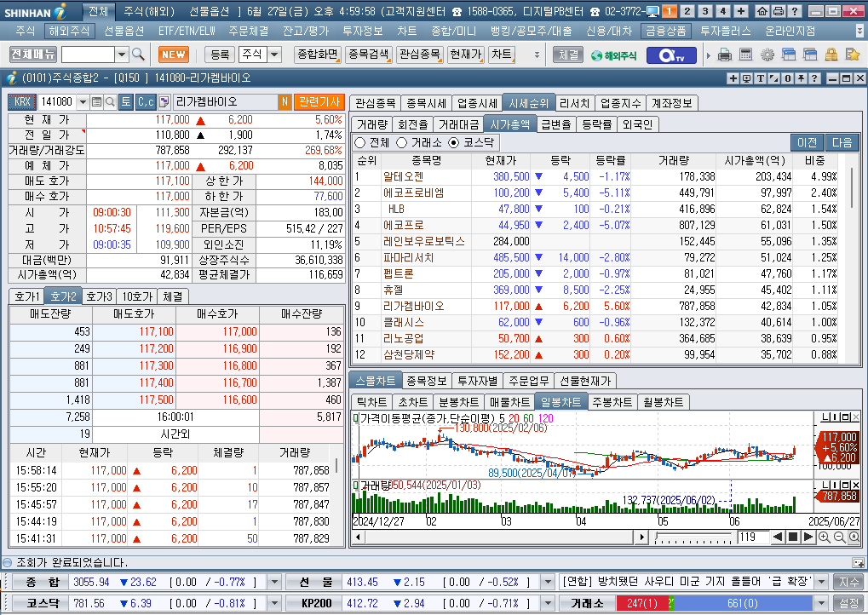
Task: Click magnifier icon next to stock code field
Action: click(x=110, y=102)
